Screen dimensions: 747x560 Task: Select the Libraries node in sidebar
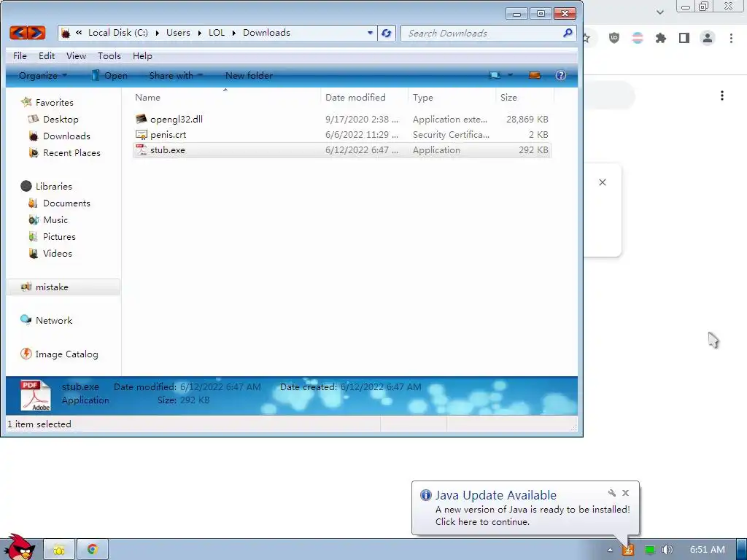pyautogui.click(x=53, y=186)
